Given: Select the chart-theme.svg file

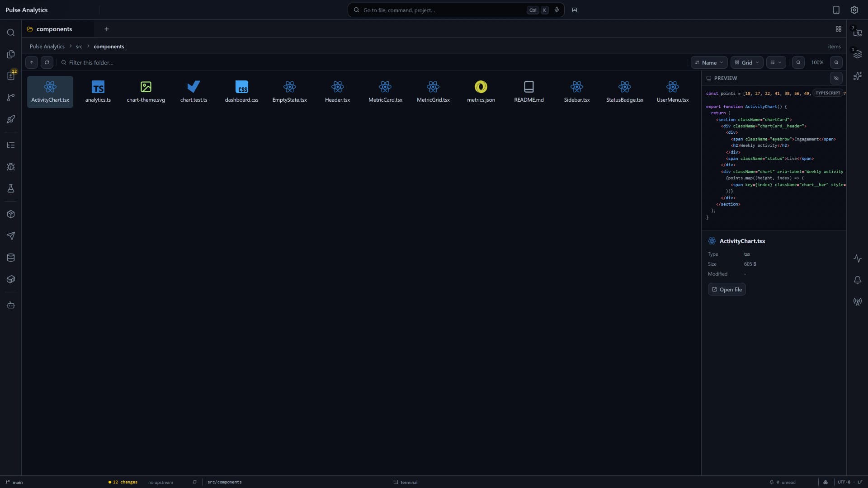Looking at the screenshot, I should (146, 92).
